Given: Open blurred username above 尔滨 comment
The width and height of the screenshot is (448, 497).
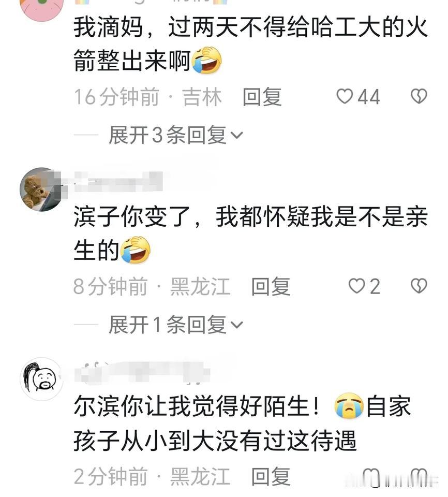Looking at the screenshot, I should point(143,372).
